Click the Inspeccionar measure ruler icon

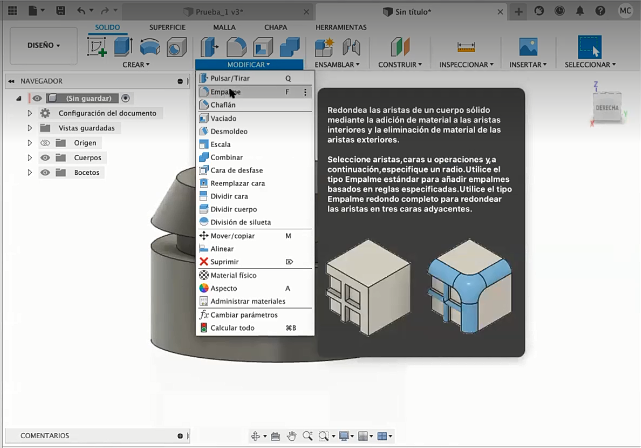(x=465, y=46)
